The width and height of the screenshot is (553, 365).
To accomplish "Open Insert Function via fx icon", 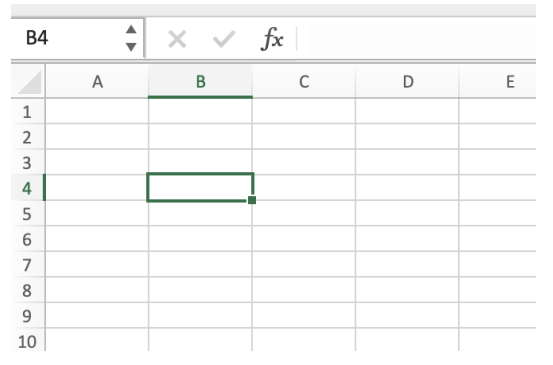I will 272,39.
